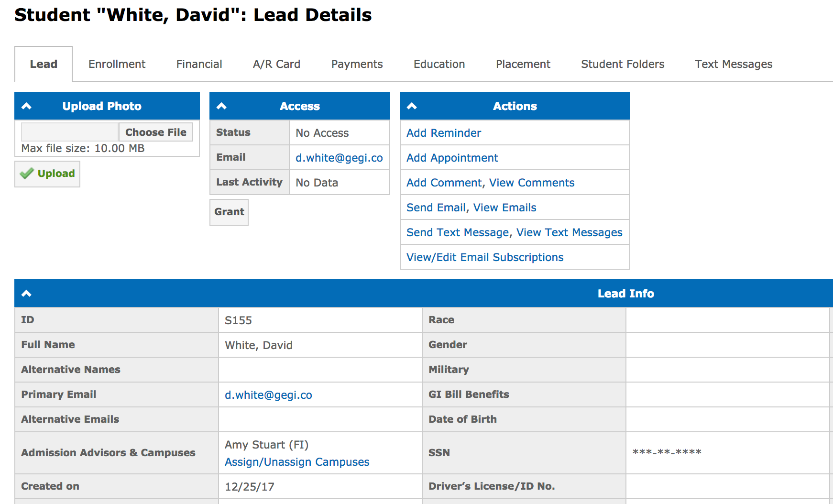Image resolution: width=833 pixels, height=504 pixels.
Task: Select the S155 ID value
Action: pyautogui.click(x=238, y=320)
